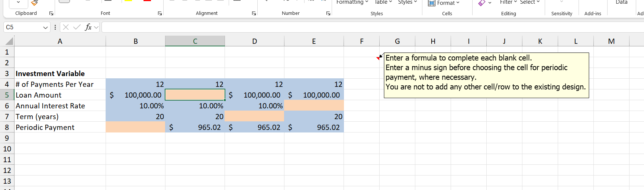Click the yellow fill color swatch
Screen dimensions: 644x190
pos(128,1)
